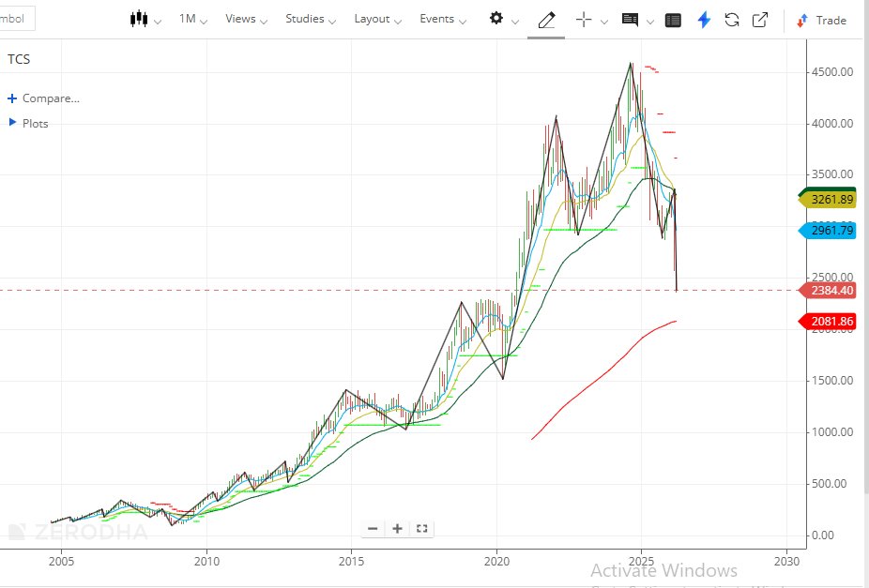This screenshot has width=869, height=588.
Task: Click Compare... to add a symbol
Action: 43,98
